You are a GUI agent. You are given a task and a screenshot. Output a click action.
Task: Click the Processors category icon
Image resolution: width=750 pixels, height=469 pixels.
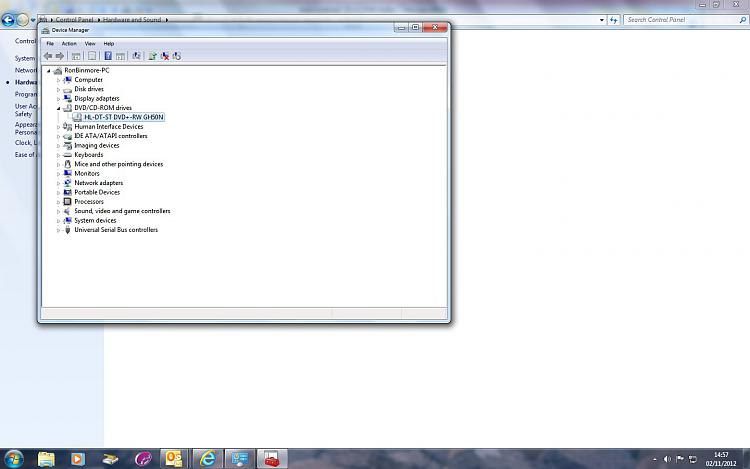pyautogui.click(x=67, y=202)
